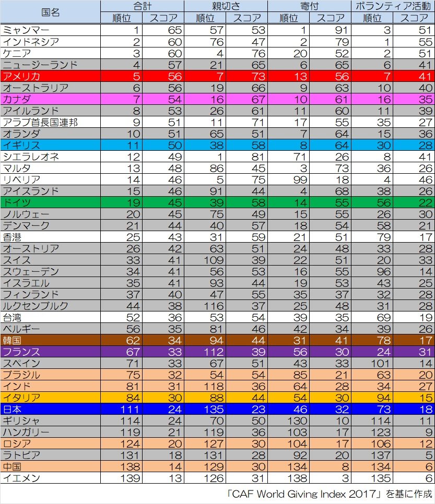The height and width of the screenshot is (504, 435).
Task: Click the イエメン country cell
Action: click(50, 478)
